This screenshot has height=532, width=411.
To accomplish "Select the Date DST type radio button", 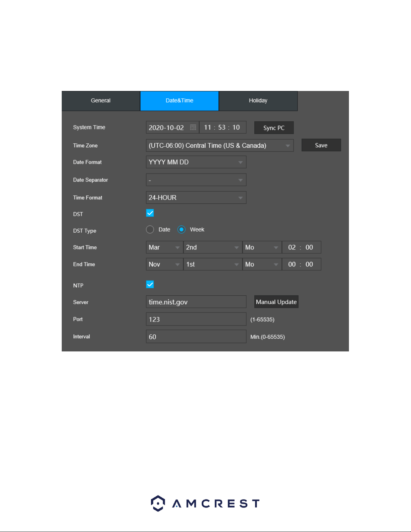I will 150,230.
